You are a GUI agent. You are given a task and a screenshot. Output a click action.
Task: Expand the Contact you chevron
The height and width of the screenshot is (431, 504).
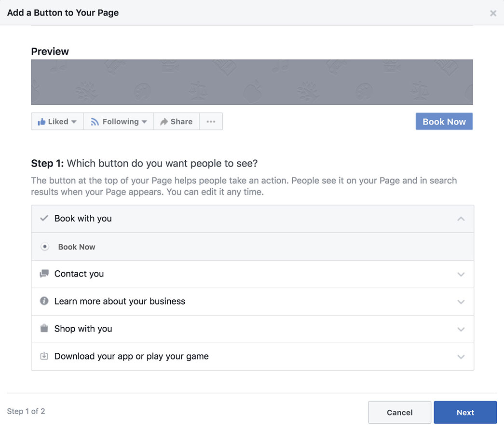[461, 274]
